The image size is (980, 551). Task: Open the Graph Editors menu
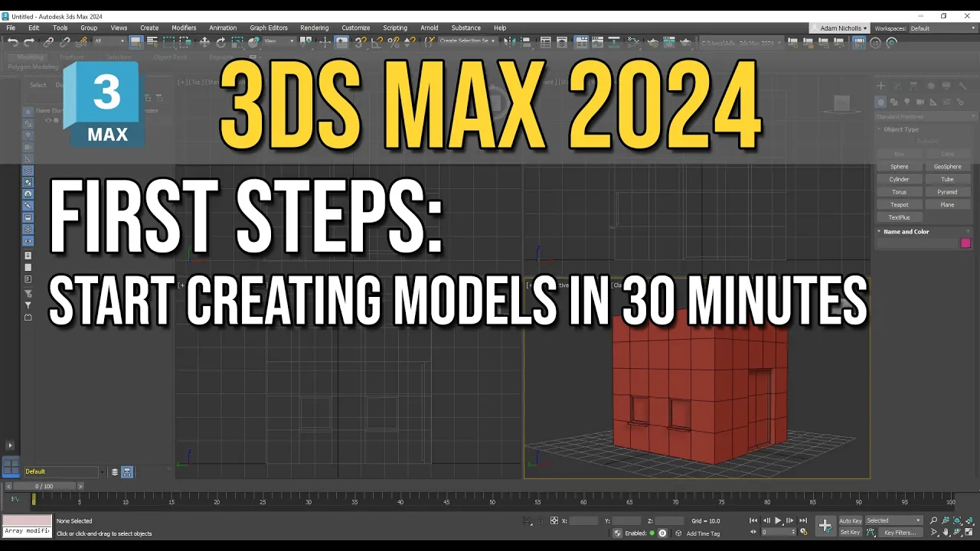[x=269, y=28]
